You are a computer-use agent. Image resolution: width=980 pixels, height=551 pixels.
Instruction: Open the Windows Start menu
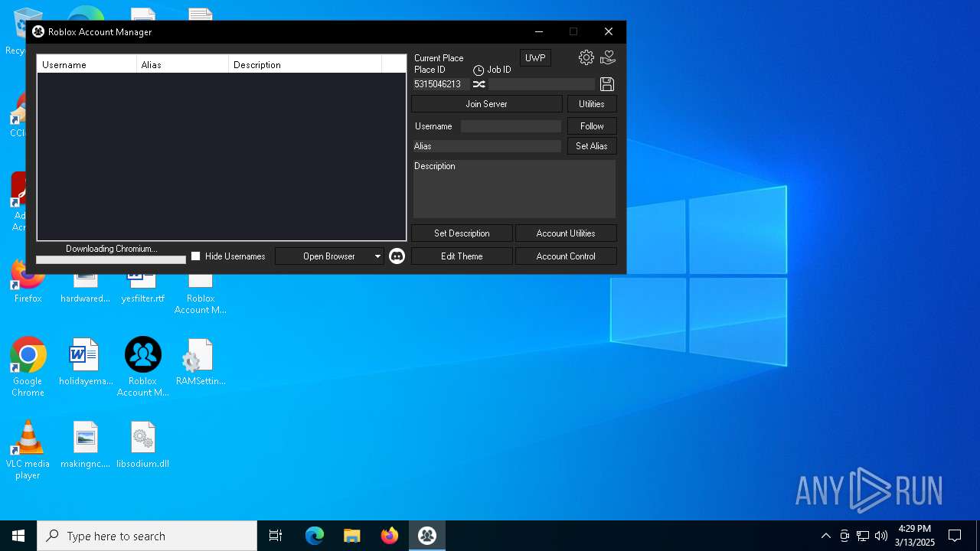(x=18, y=536)
